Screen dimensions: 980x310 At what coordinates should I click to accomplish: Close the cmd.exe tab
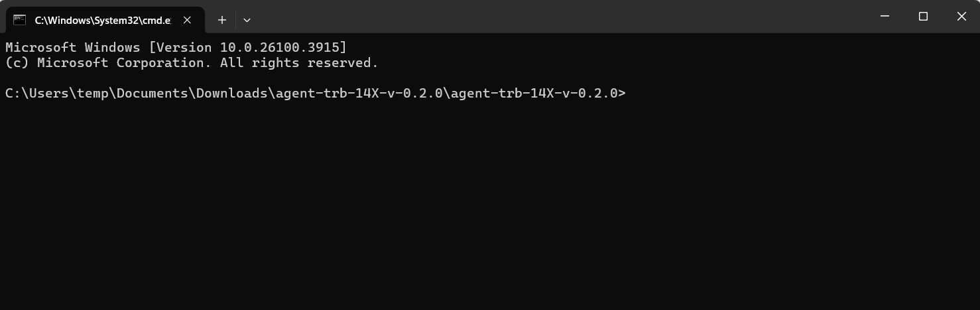187,20
